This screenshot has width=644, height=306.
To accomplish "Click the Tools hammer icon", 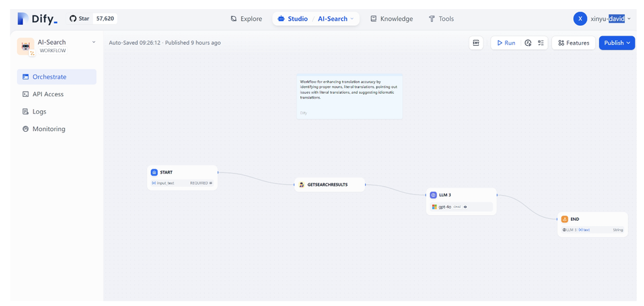I will pyautogui.click(x=432, y=19).
